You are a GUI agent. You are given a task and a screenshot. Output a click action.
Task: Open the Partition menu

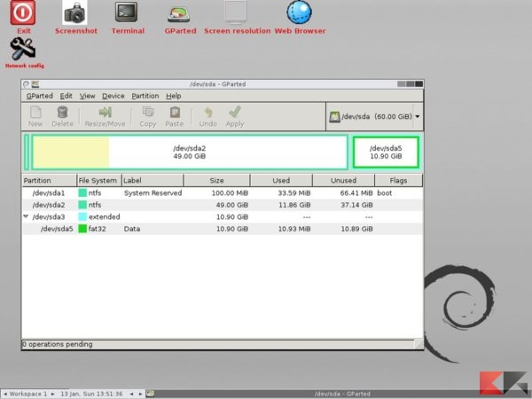point(145,96)
